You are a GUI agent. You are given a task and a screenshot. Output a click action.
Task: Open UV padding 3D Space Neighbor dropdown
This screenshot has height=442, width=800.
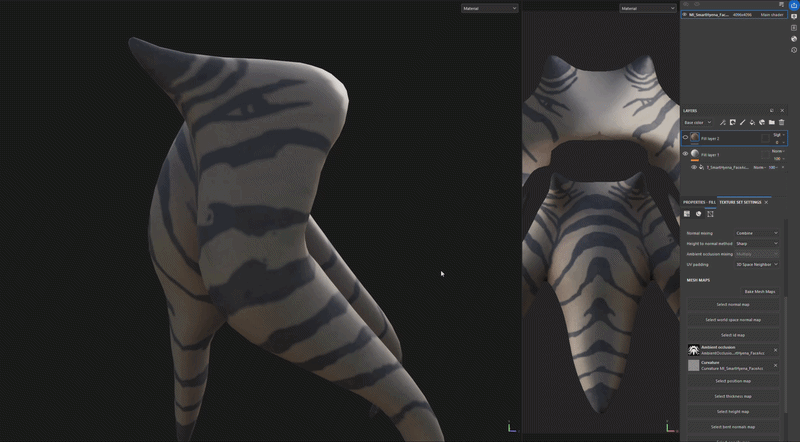(x=757, y=264)
